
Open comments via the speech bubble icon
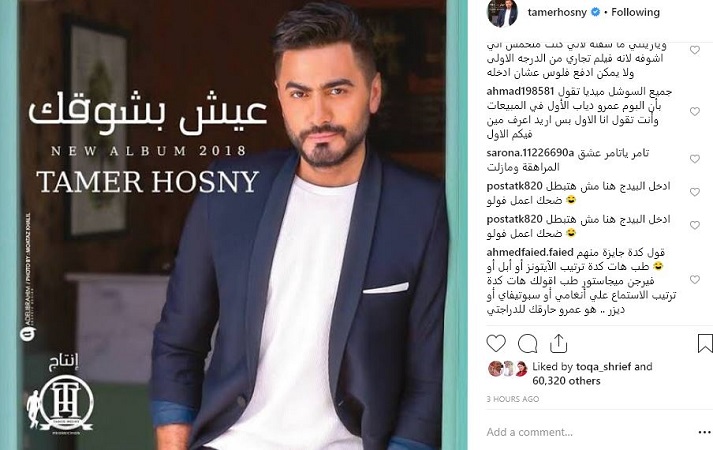[527, 344]
